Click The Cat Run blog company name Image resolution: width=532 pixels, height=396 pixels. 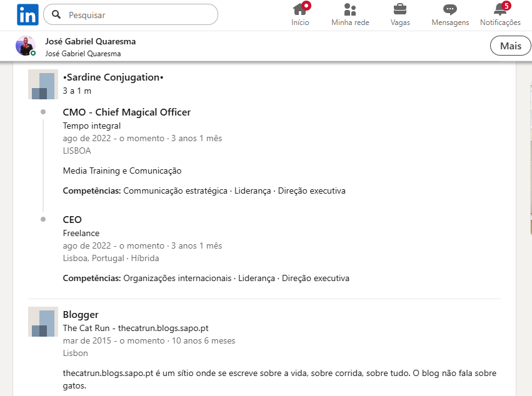135,328
